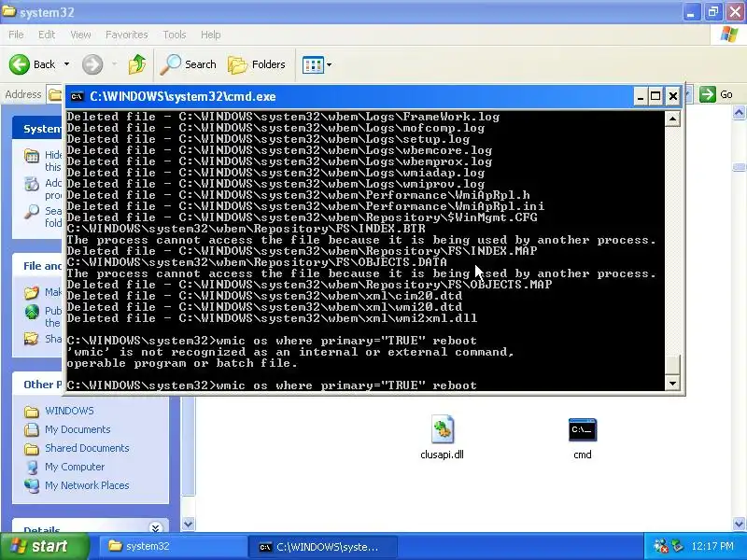Click the My Documents icon in sidebar
747x560 pixels.
click(32, 429)
